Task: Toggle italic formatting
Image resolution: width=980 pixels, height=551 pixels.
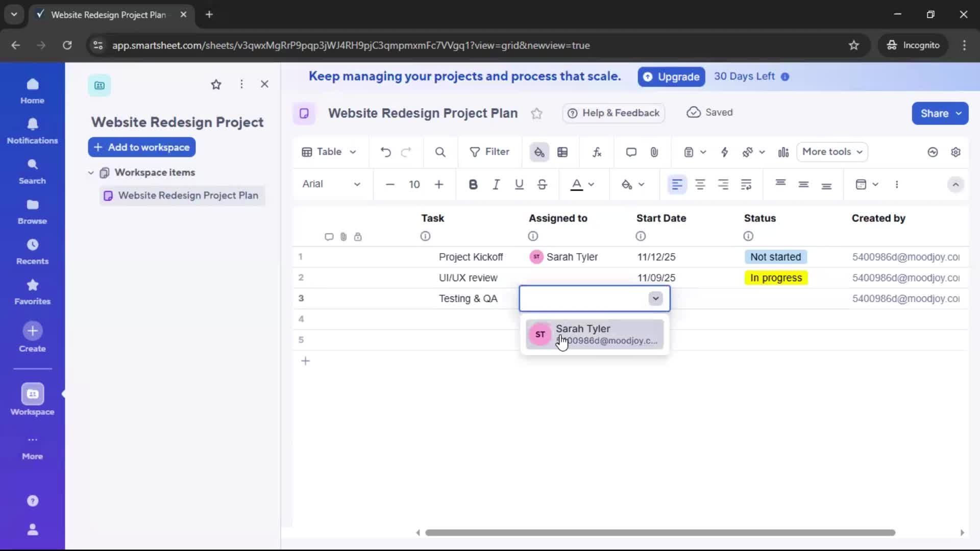Action: tap(496, 185)
